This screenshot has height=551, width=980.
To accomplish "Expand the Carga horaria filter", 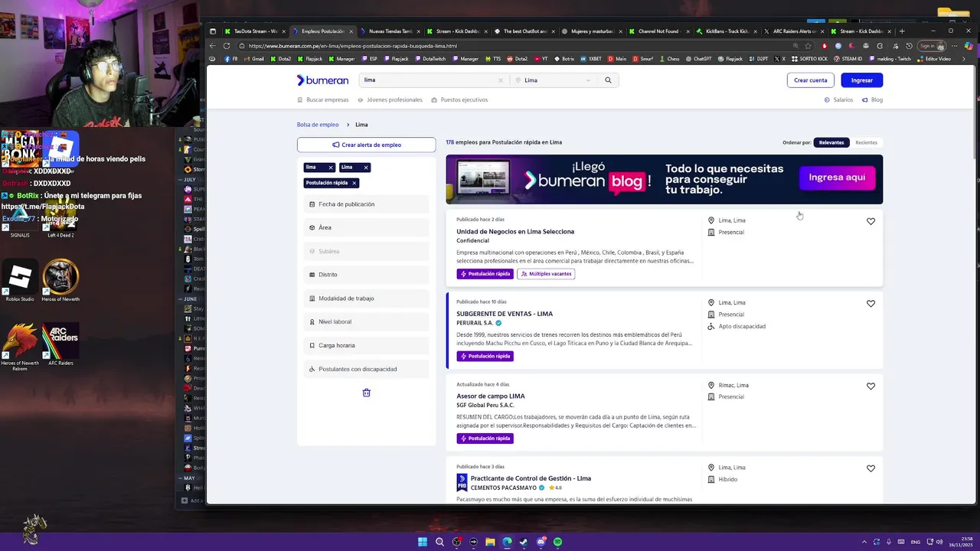I will pos(366,345).
